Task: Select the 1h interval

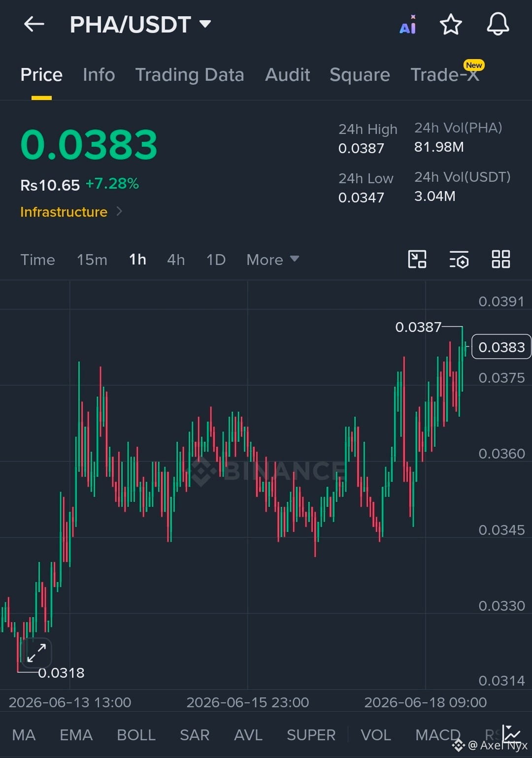Action: click(137, 260)
